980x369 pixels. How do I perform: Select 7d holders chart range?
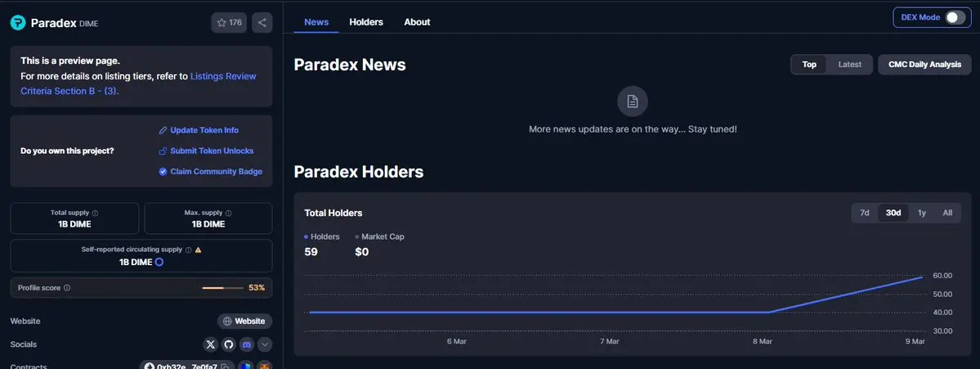click(865, 213)
